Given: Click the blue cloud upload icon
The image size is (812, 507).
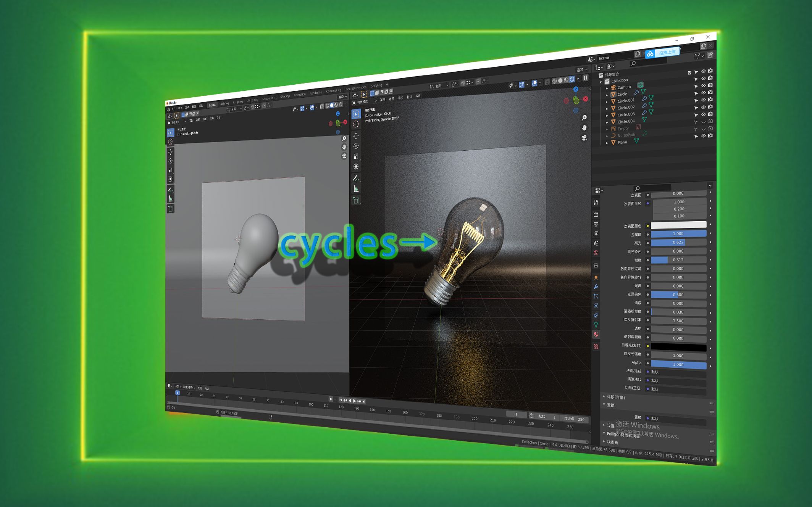Looking at the screenshot, I should (650, 54).
